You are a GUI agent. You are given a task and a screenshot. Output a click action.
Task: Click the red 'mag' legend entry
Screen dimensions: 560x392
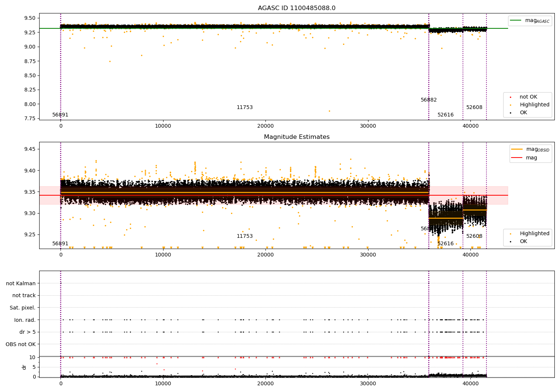[525, 158]
